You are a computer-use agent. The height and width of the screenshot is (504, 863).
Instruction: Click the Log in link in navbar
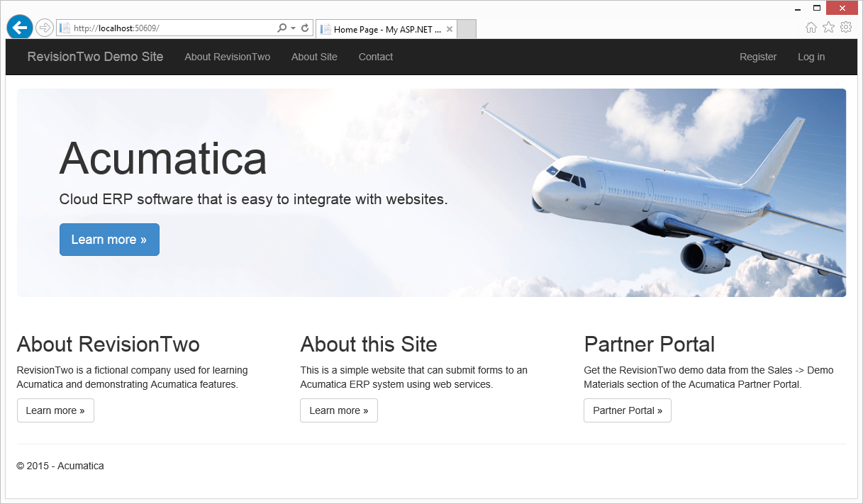tap(811, 57)
